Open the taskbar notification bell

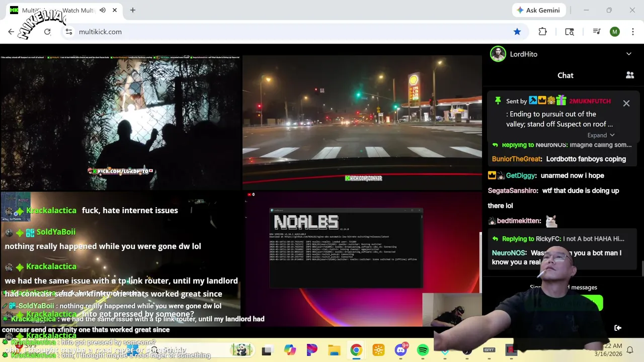pos(629,350)
